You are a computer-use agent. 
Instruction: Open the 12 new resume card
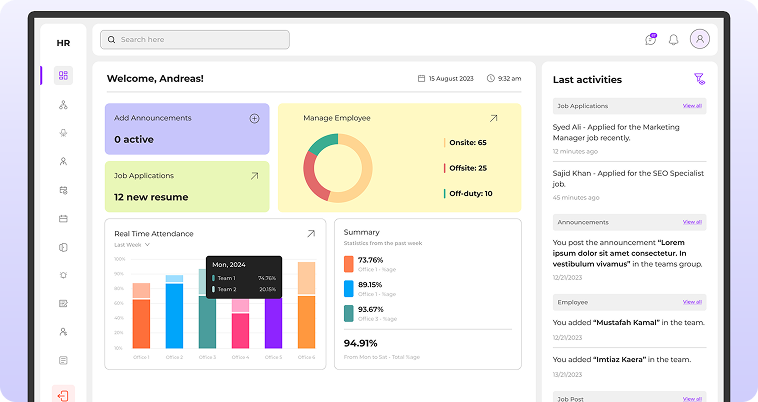click(x=187, y=187)
